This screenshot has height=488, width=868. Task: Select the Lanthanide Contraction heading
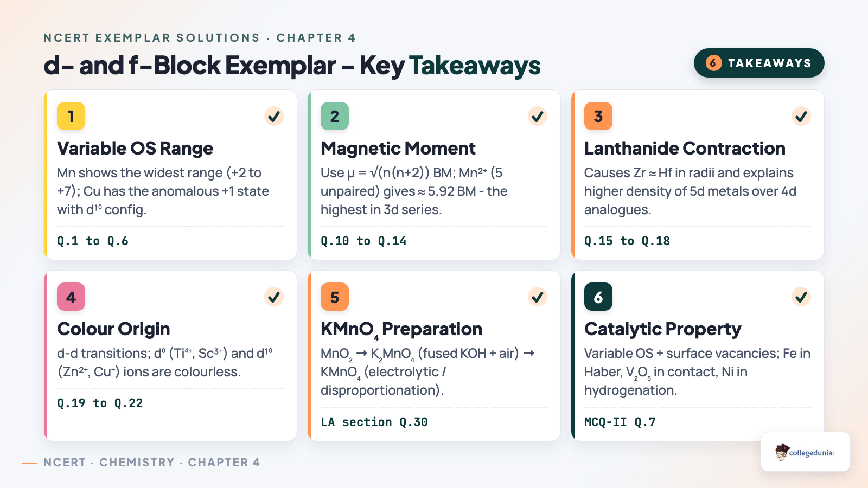685,148
